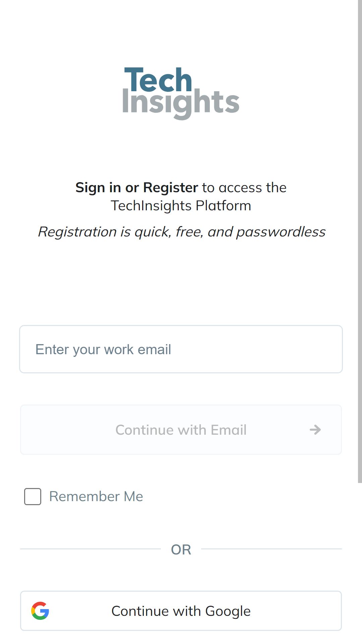362x644 pixels.
Task: Click the vertical scrollbar thumb
Action: click(x=360, y=241)
